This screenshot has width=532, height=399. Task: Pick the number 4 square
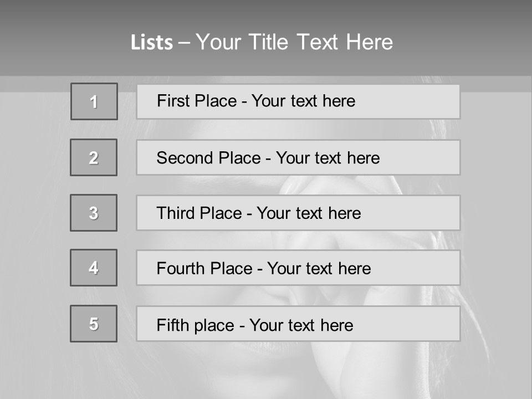(x=94, y=268)
